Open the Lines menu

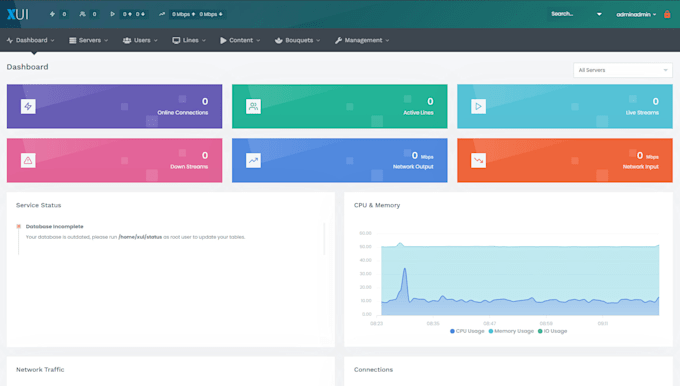[x=189, y=40]
